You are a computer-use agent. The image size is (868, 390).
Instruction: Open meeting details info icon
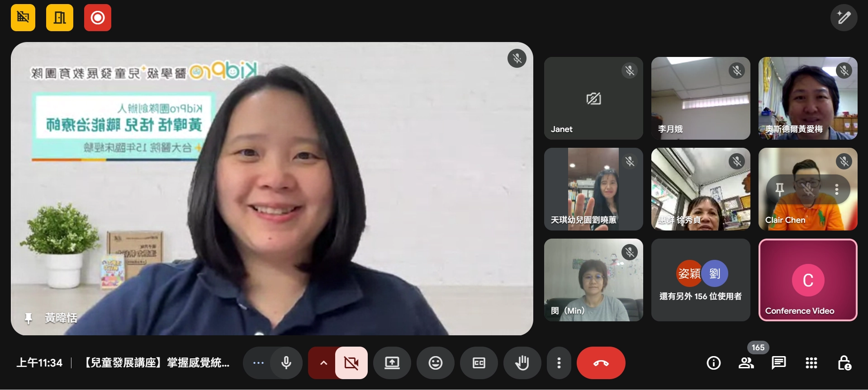point(713,363)
